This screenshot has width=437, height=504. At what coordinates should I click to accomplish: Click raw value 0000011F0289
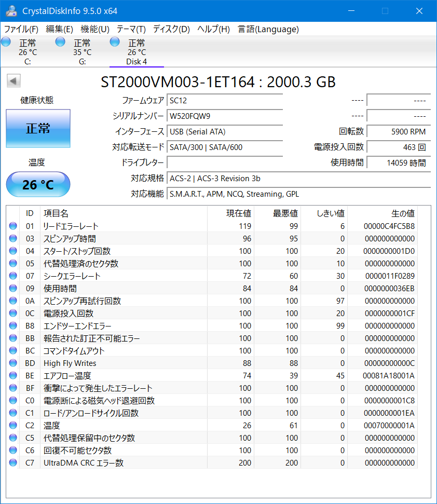click(x=390, y=276)
